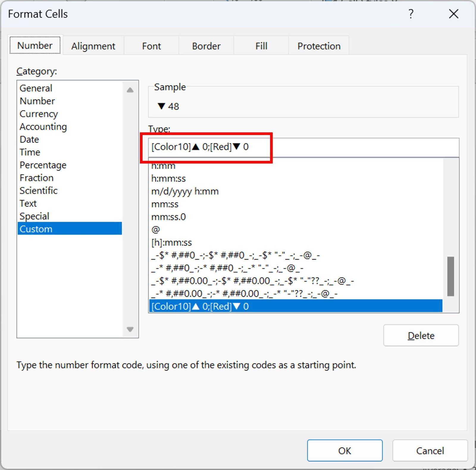Open the Font tab
Viewport: 476px width, 470px height.
(x=151, y=46)
